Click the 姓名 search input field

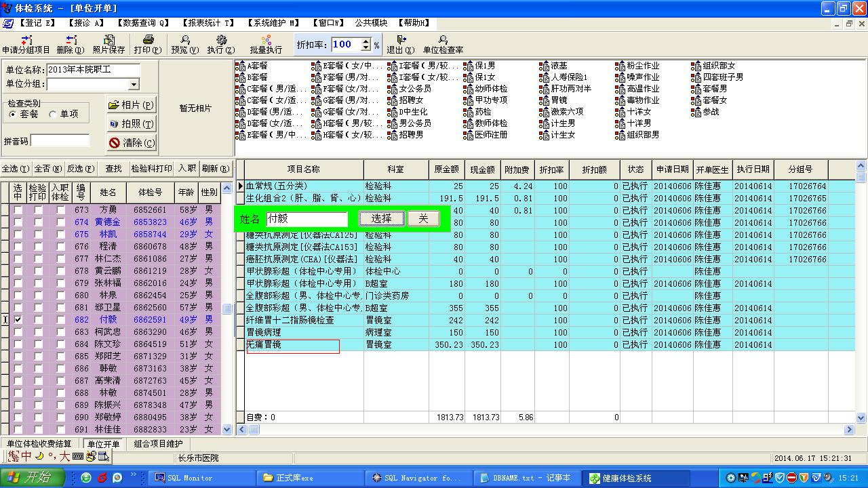(306, 219)
